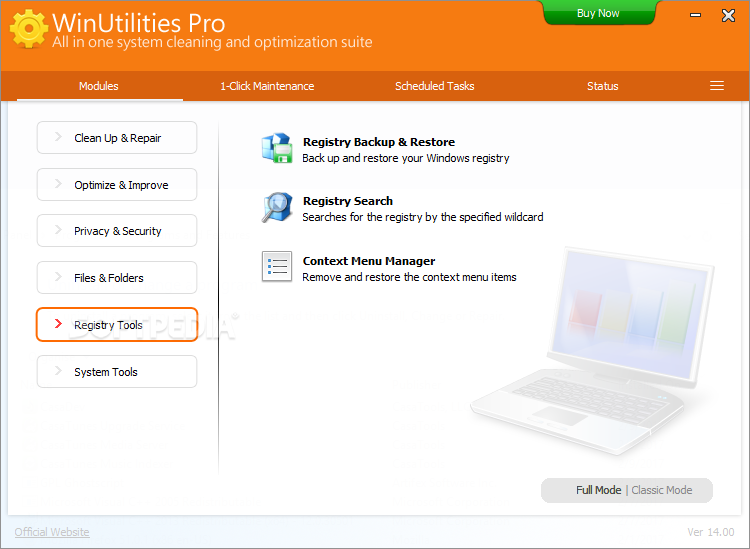This screenshot has width=750, height=549.
Task: View the Status tab
Action: [x=603, y=86]
